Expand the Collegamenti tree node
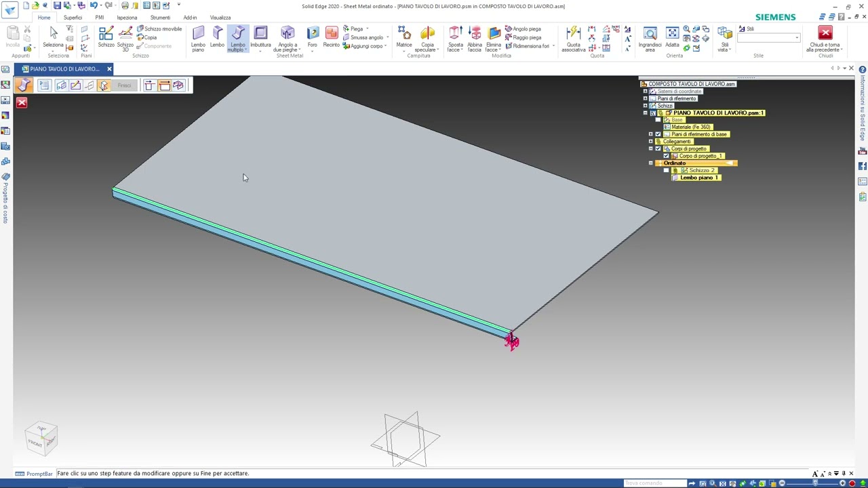The image size is (868, 488). [650, 141]
